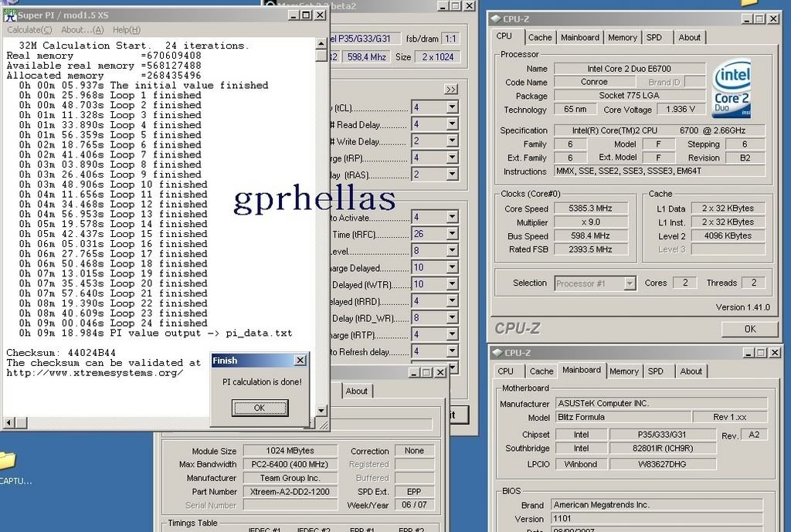Click the Level 2 cache value 4096 KBytes
Image resolution: width=791 pixels, height=532 pixels.
tap(728, 236)
